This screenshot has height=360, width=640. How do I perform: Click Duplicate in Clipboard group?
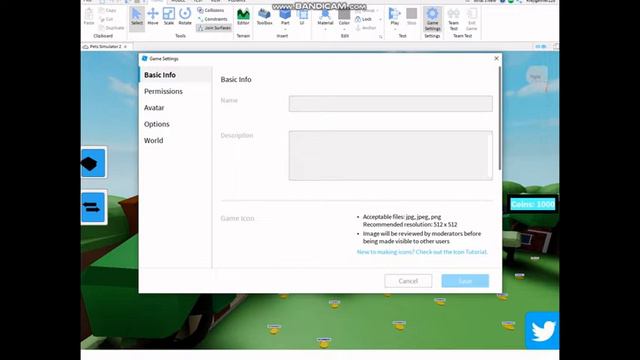point(111,28)
